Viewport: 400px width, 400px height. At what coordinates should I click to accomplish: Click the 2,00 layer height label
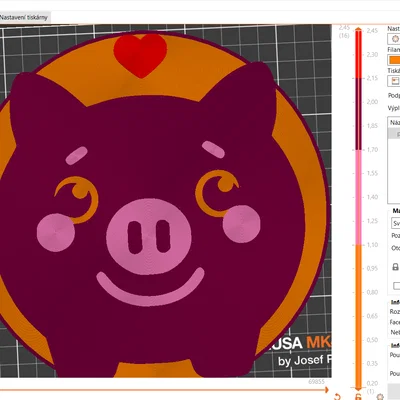pyautogui.click(x=372, y=102)
